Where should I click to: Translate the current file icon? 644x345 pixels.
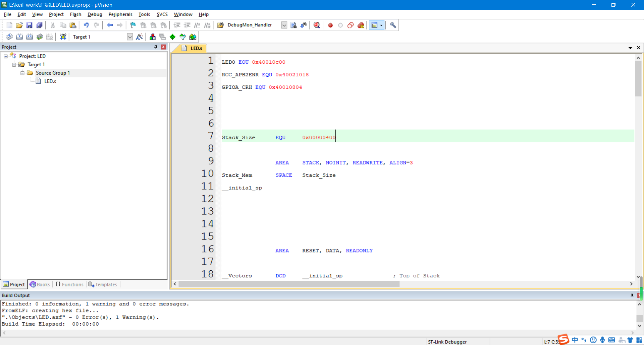pos(9,37)
